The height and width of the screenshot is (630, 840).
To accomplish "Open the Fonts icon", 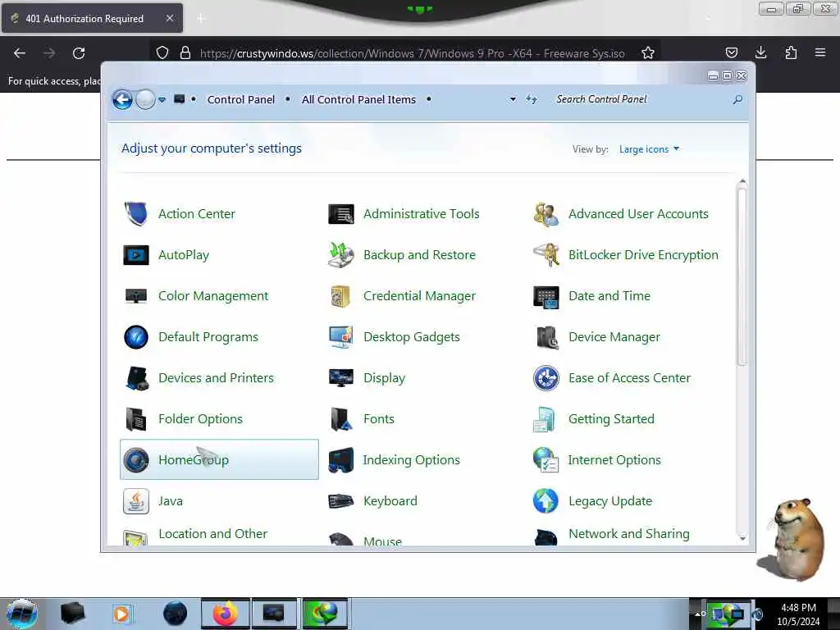I will click(340, 419).
